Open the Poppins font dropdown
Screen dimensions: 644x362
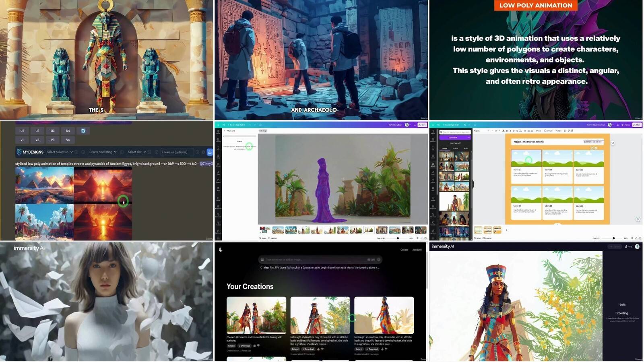click(481, 131)
